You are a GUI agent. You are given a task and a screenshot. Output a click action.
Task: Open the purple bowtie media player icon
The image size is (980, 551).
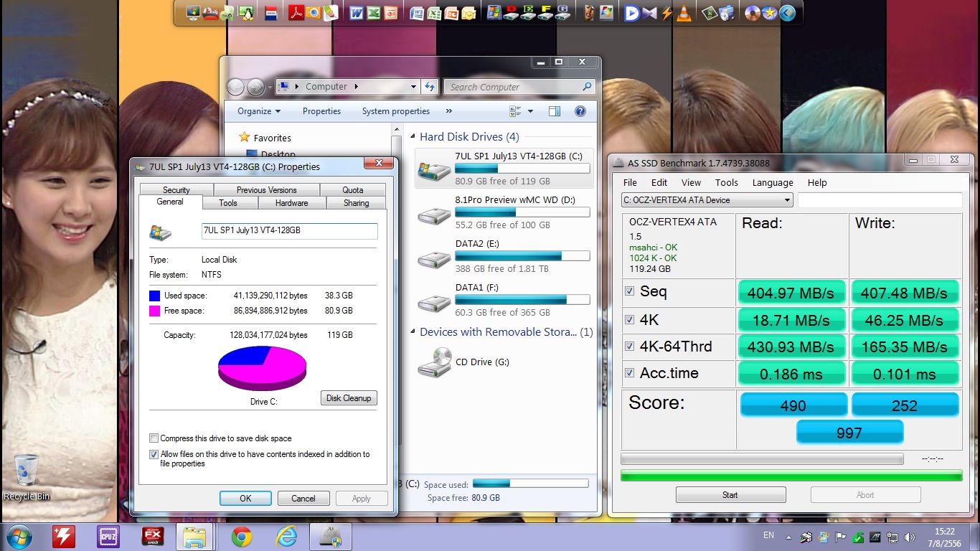click(x=649, y=12)
